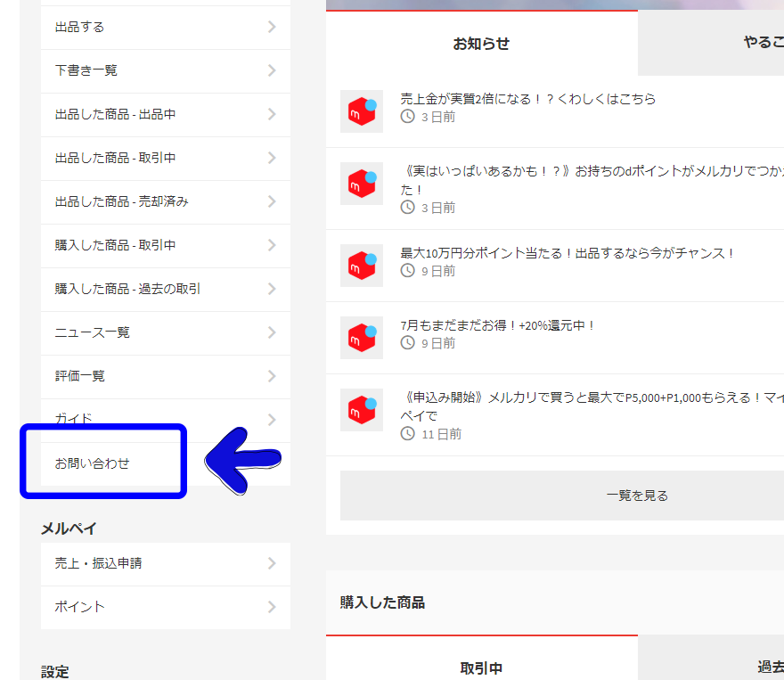The image size is (784, 680).
Task: Click chevron arrow on 出品する row
Action: pyautogui.click(x=272, y=27)
